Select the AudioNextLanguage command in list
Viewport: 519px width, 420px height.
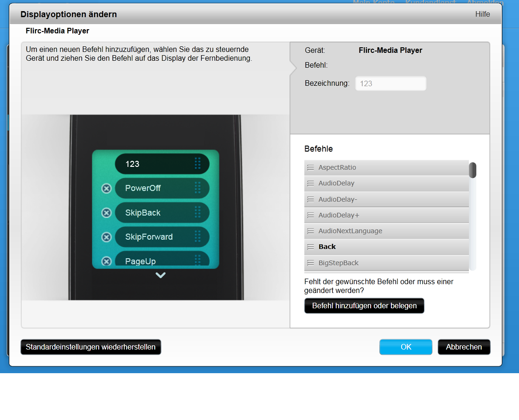387,231
